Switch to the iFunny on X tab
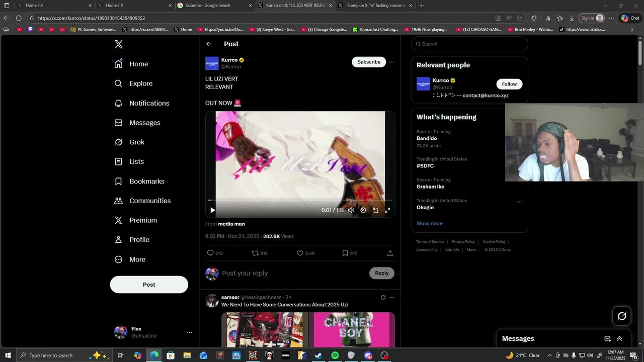Image resolution: width=644 pixels, height=362 pixels. click(375, 6)
